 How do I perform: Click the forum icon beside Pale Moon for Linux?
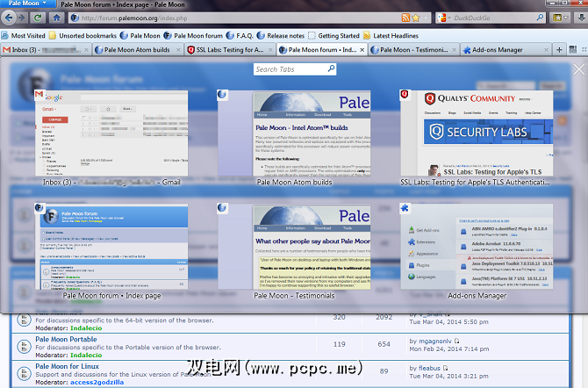click(x=24, y=373)
